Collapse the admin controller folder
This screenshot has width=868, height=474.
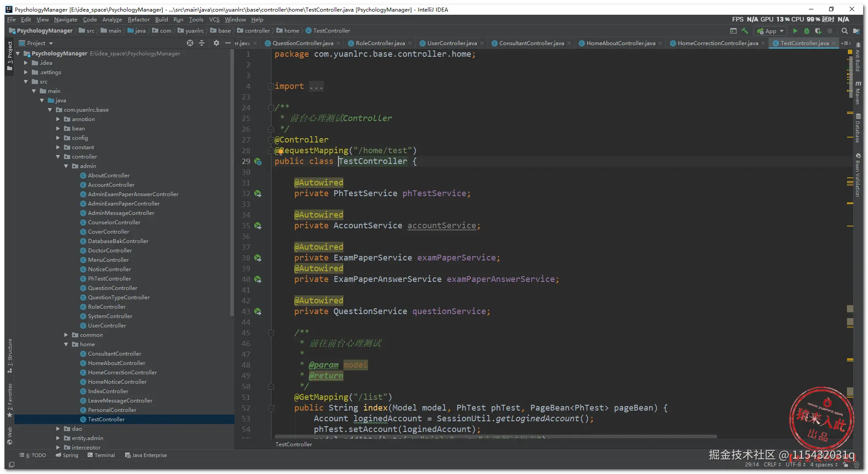[x=66, y=166]
